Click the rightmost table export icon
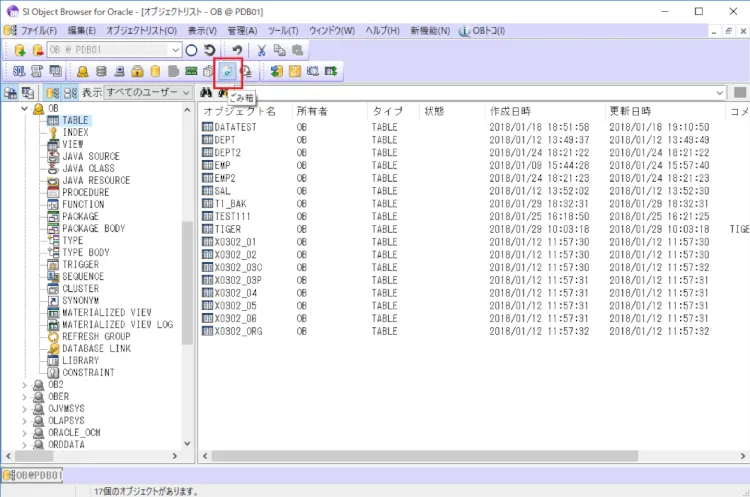Screen dimensions: 750x497 tap(331, 71)
